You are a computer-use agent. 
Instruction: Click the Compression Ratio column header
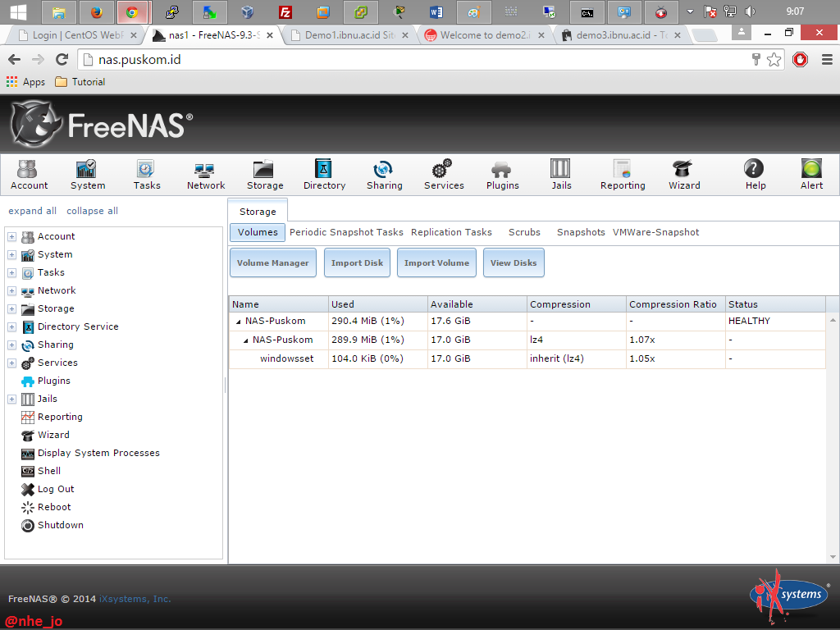pos(676,304)
